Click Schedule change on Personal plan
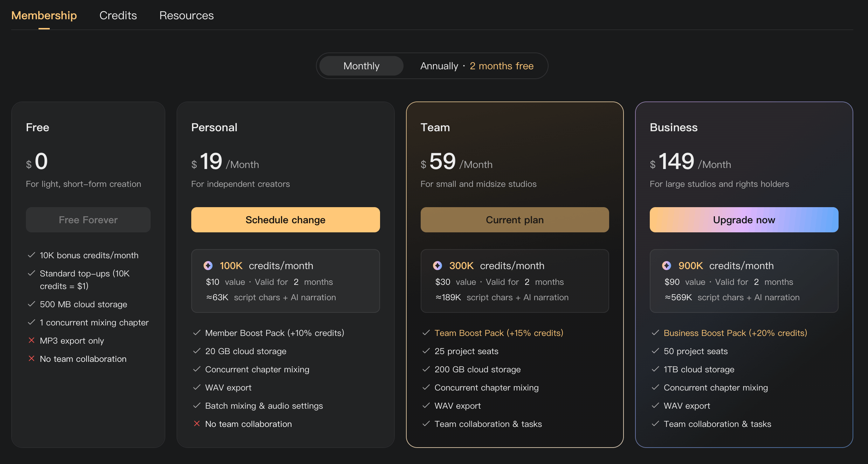The width and height of the screenshot is (868, 464). coord(285,220)
